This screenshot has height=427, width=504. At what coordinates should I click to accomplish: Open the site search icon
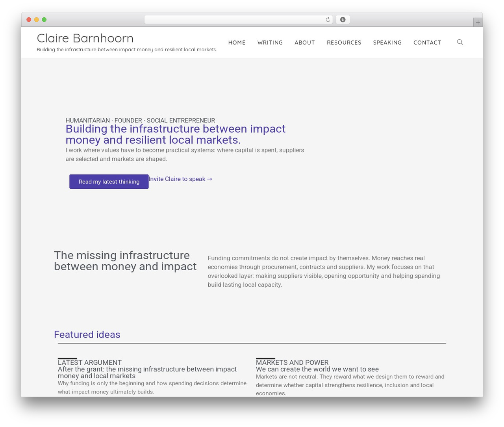460,42
